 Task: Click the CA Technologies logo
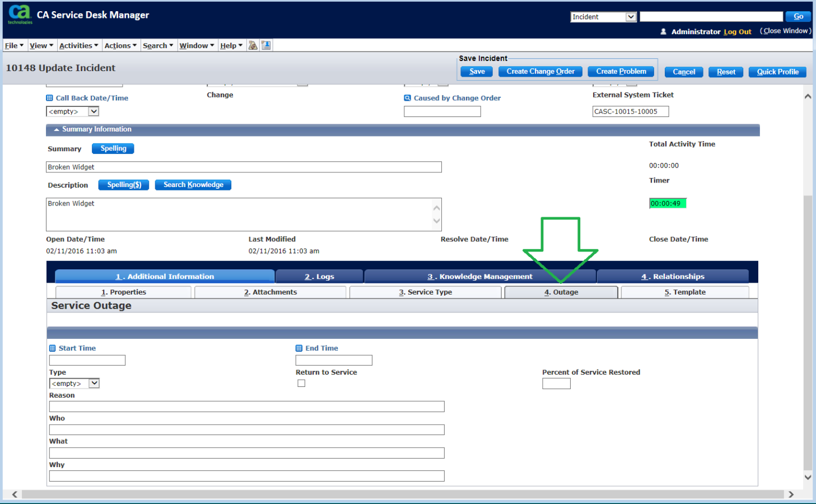click(20, 14)
